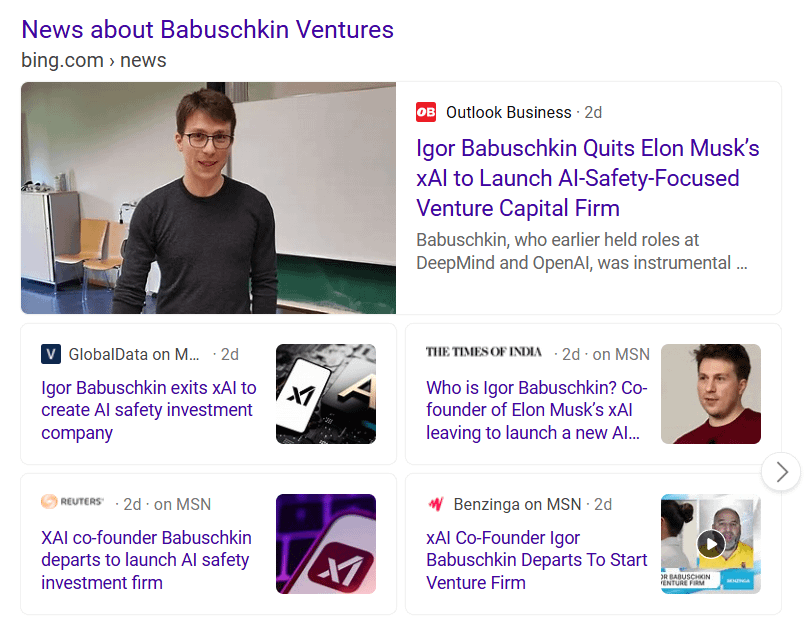
Task: Play the Benzinga video thumbnail
Action: pos(710,544)
